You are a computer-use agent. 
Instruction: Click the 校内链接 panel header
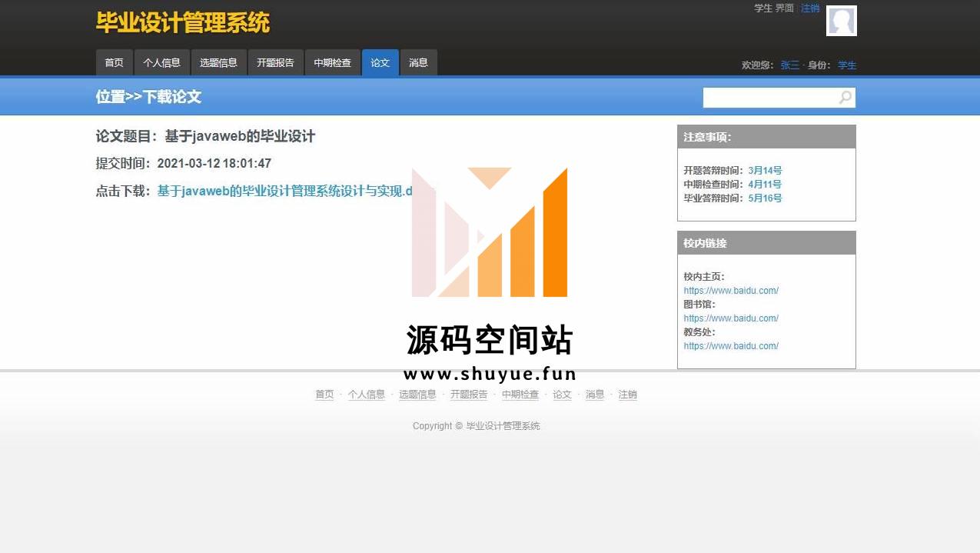[x=766, y=243]
